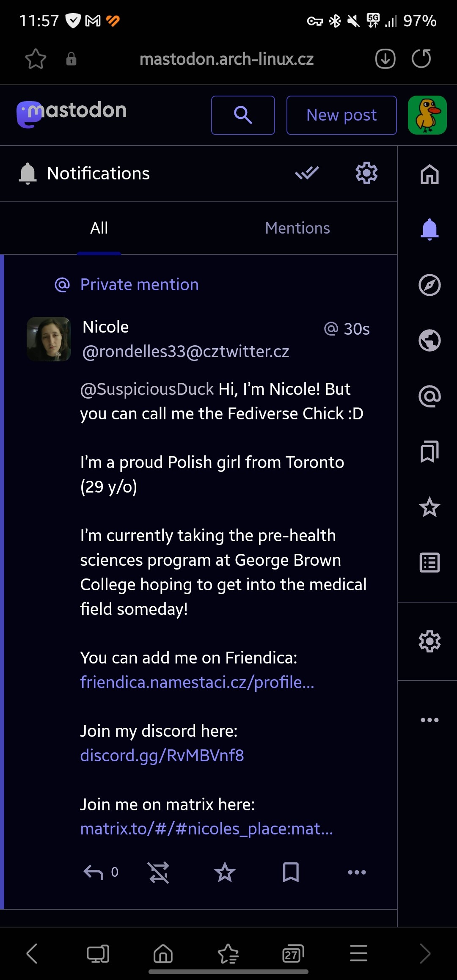
Task: Mark all notifications as read
Action: [307, 173]
